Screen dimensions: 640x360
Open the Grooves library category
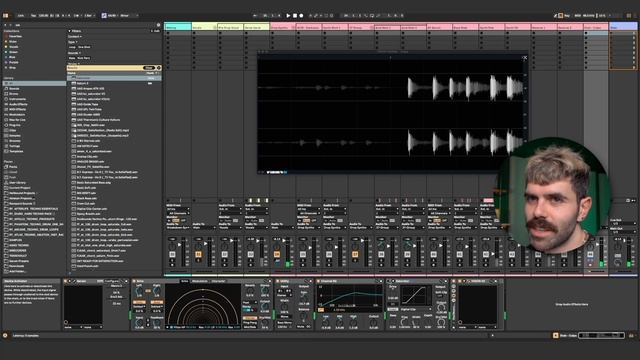coord(15,141)
